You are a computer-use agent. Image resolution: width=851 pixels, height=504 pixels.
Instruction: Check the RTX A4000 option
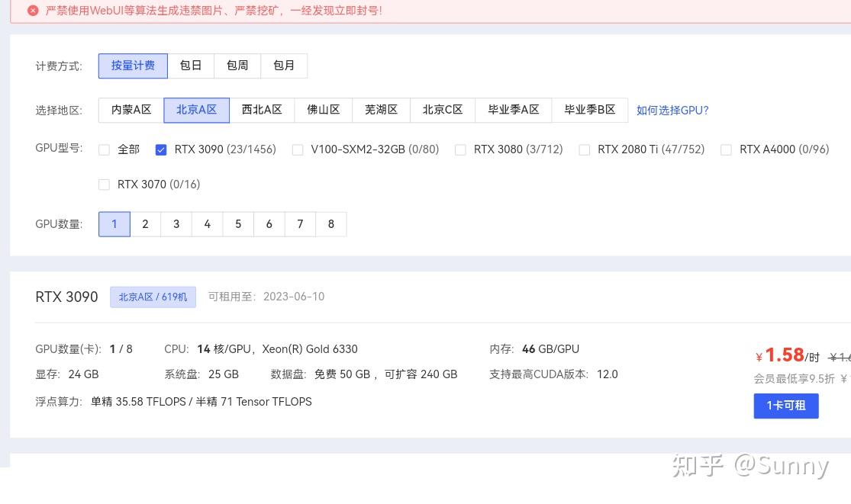pyautogui.click(x=726, y=150)
